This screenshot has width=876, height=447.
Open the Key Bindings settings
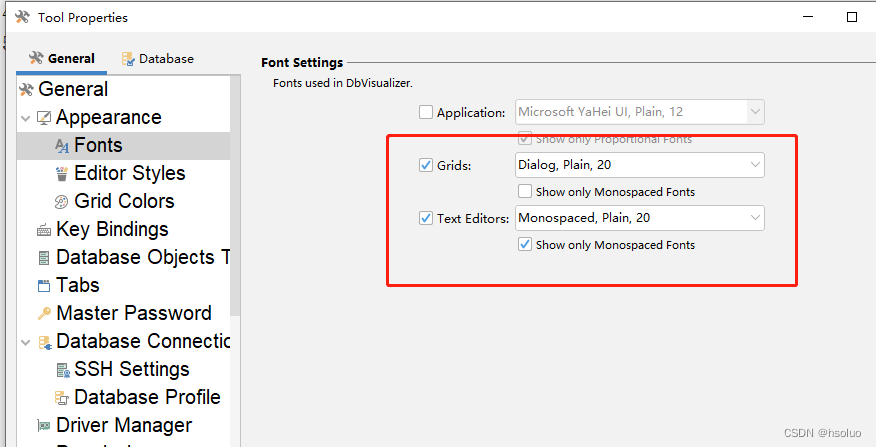(112, 229)
